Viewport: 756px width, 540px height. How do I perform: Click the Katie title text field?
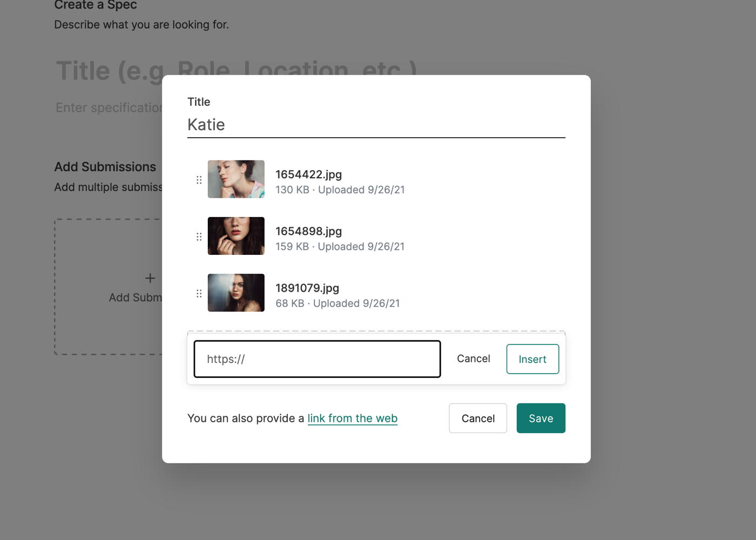point(376,125)
